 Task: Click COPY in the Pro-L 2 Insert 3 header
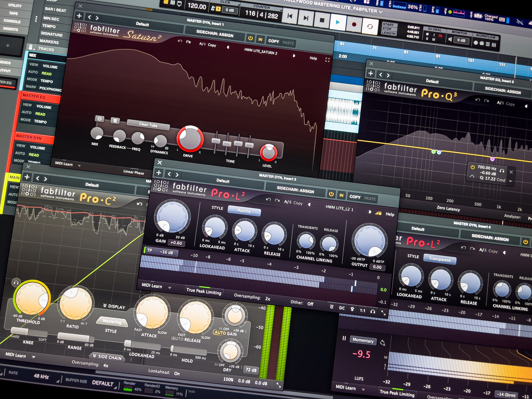click(355, 197)
